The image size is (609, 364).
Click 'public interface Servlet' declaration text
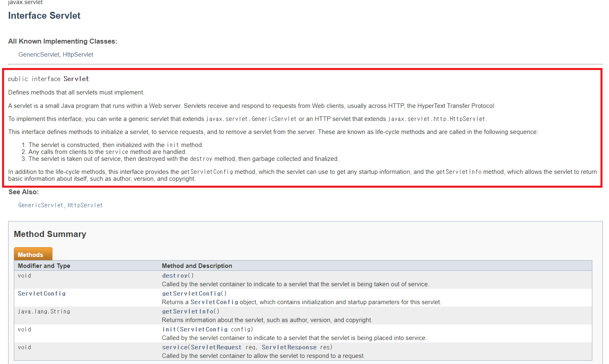pyautogui.click(x=48, y=79)
